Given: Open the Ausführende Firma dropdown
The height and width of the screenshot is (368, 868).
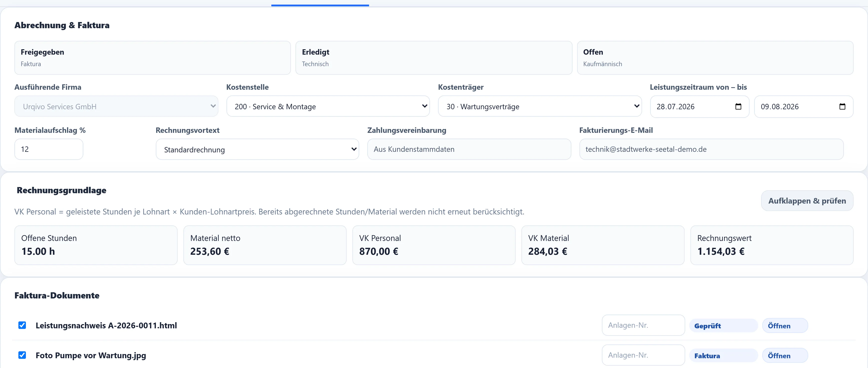Looking at the screenshot, I should click(116, 106).
